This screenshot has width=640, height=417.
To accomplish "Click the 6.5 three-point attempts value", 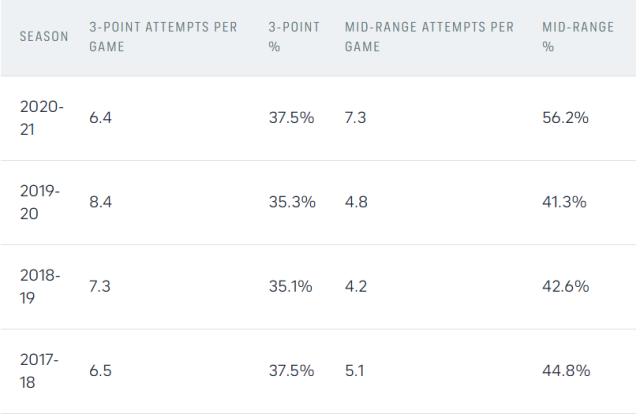I will [100, 370].
